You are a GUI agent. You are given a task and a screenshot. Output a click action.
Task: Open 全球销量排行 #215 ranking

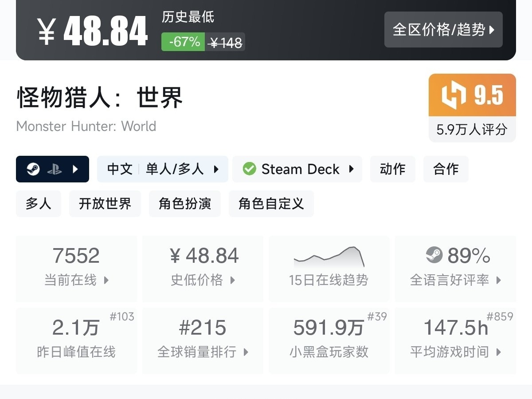coord(203,340)
